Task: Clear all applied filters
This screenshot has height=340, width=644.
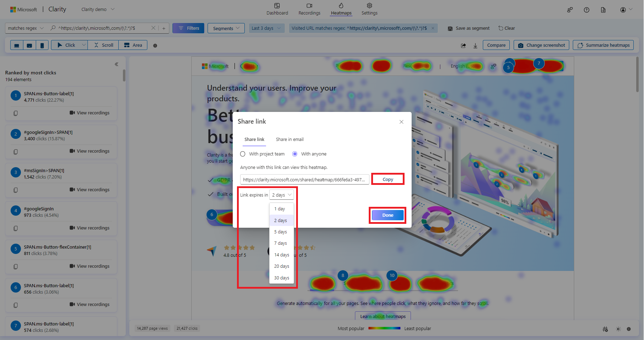Action: (x=507, y=28)
